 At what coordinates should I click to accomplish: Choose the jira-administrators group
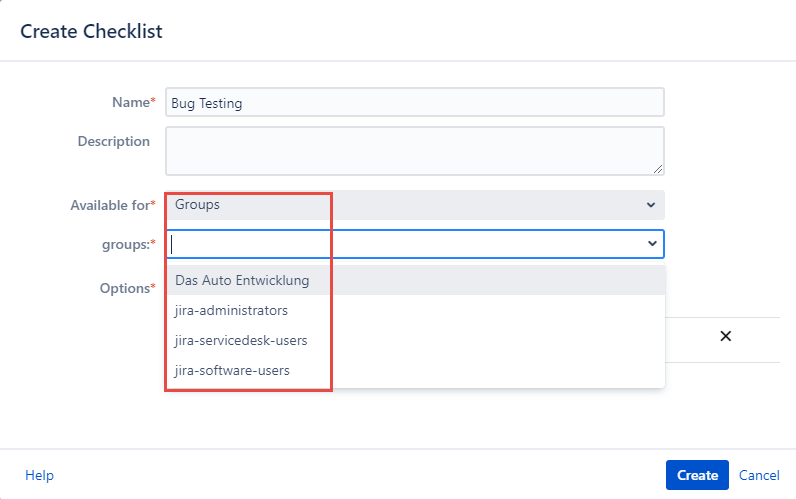(x=231, y=311)
